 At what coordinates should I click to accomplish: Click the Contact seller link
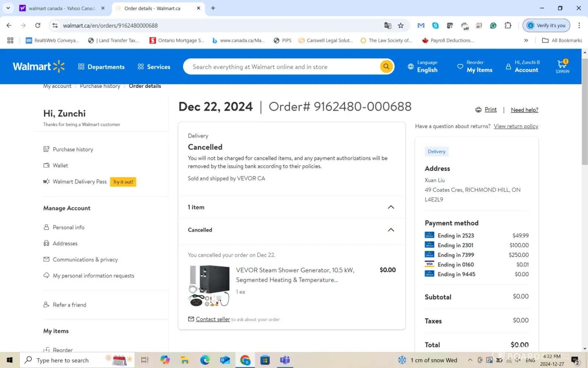pos(213,319)
